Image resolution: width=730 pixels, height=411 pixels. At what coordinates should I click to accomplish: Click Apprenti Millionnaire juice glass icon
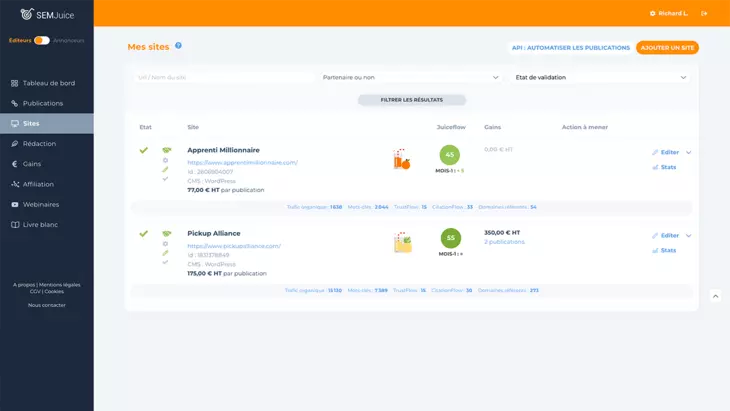click(x=402, y=159)
